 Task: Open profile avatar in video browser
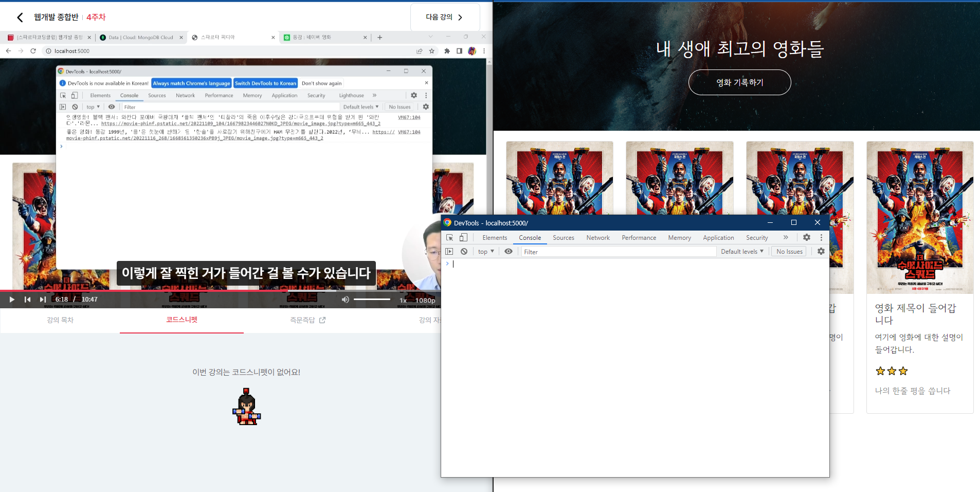(x=472, y=51)
